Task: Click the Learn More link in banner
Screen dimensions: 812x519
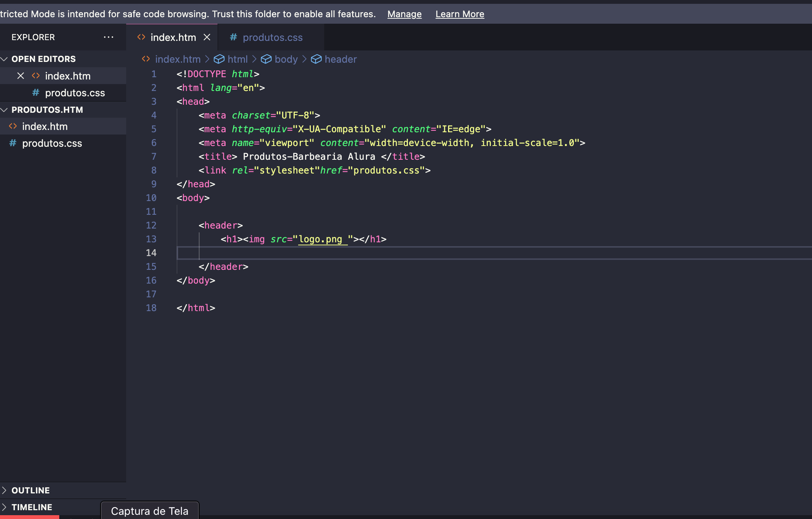Action: point(460,13)
